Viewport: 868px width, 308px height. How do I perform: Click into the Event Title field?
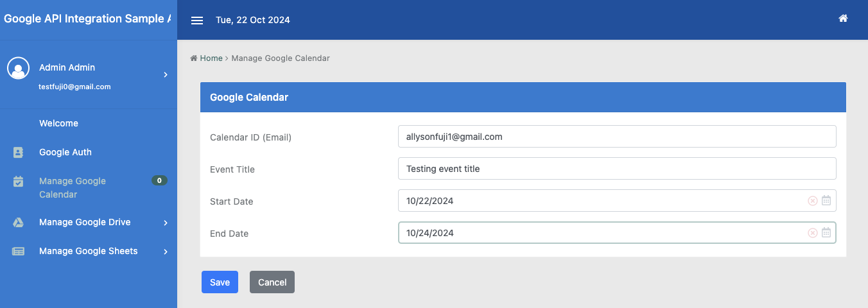click(x=616, y=169)
